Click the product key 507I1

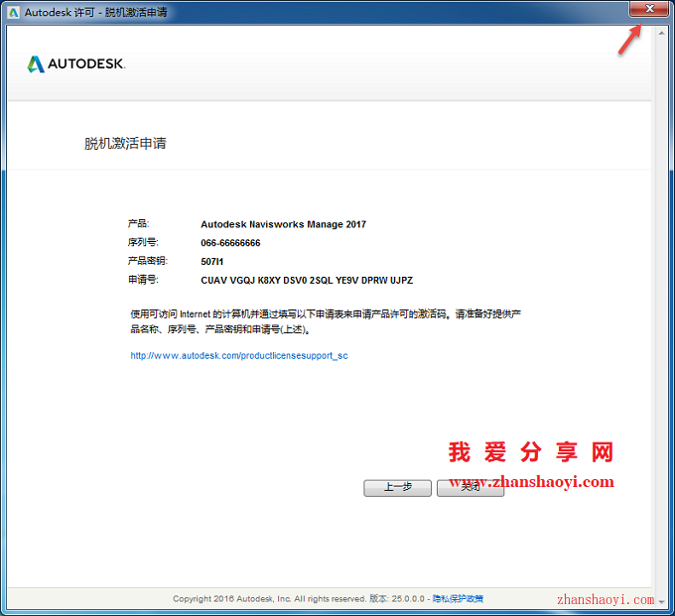click(x=211, y=262)
